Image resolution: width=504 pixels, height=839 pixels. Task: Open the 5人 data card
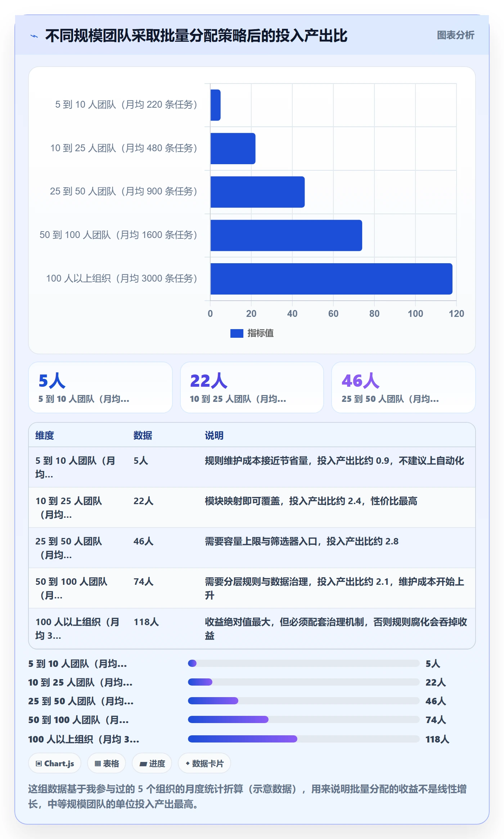pyautogui.click(x=100, y=387)
